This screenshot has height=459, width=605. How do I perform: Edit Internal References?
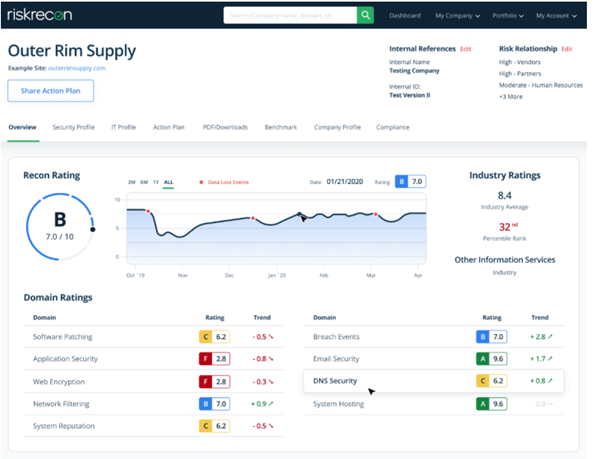coord(466,49)
